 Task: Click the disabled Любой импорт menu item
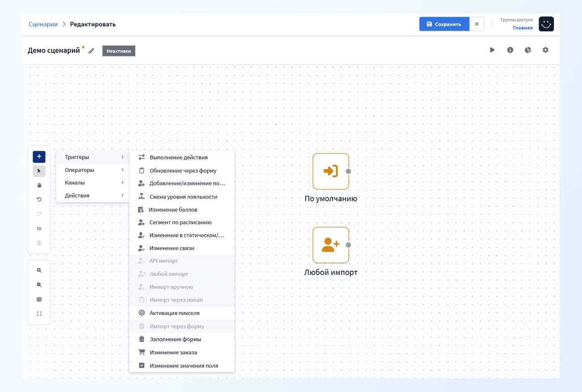[x=182, y=274]
